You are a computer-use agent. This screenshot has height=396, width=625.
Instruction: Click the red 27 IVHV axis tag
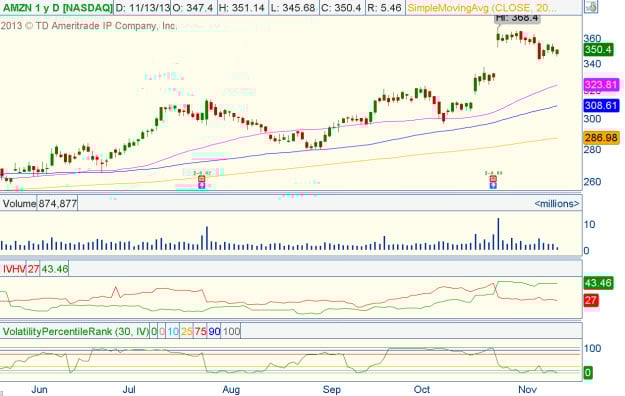pyautogui.click(x=591, y=300)
